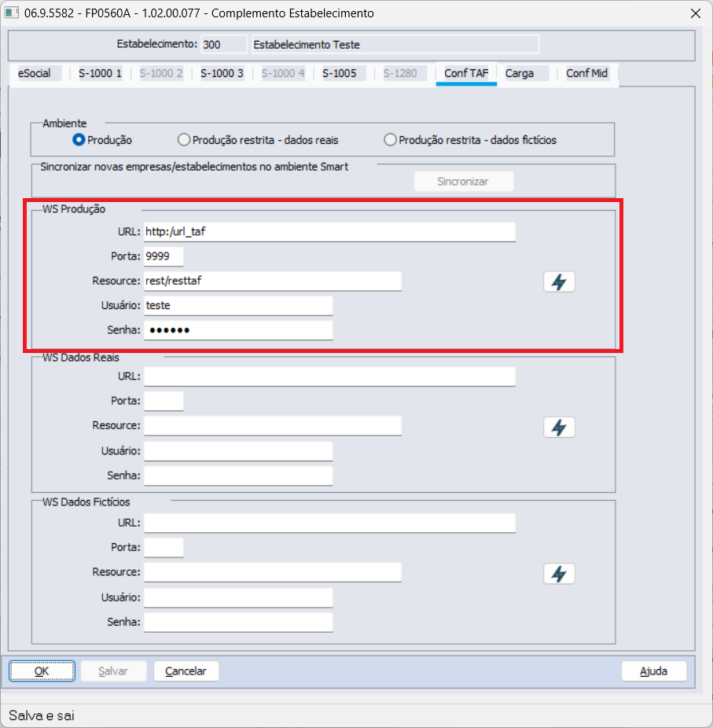Click the WS Produção Usuário field
This screenshot has width=713, height=728.
pyautogui.click(x=238, y=306)
